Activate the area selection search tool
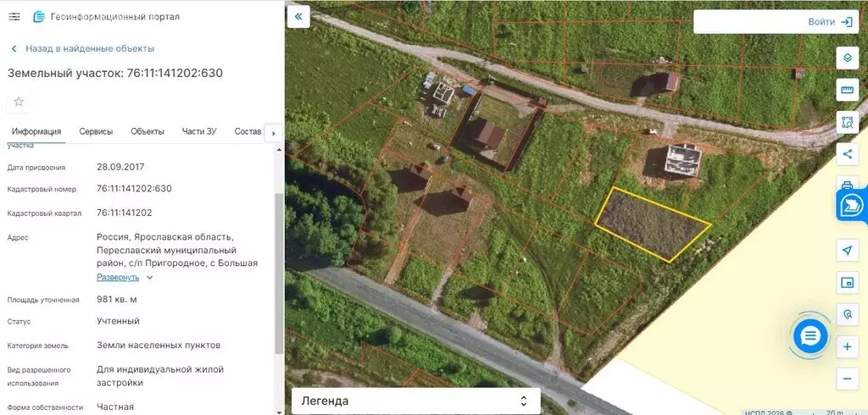 coord(847,122)
